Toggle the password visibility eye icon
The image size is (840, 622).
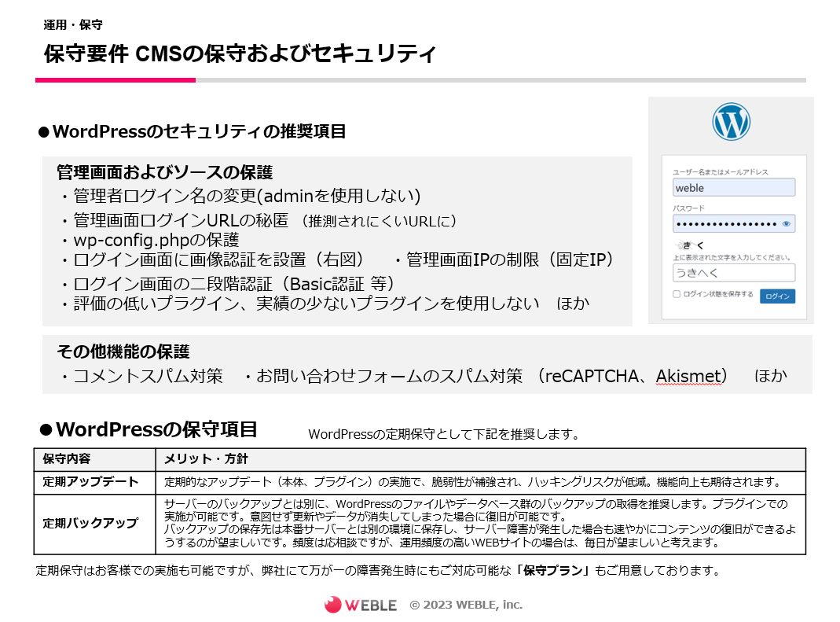click(786, 223)
